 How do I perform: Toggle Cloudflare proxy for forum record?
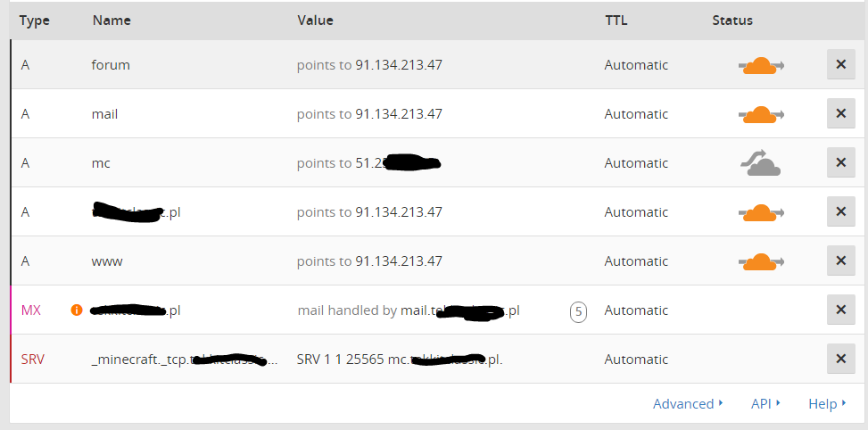(x=760, y=65)
